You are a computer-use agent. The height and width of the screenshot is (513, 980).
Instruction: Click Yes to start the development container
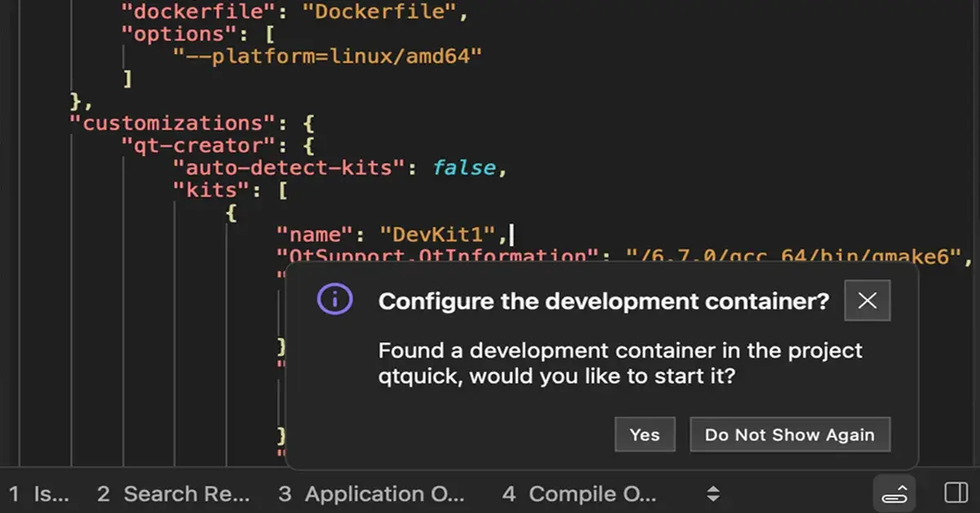pyautogui.click(x=644, y=435)
